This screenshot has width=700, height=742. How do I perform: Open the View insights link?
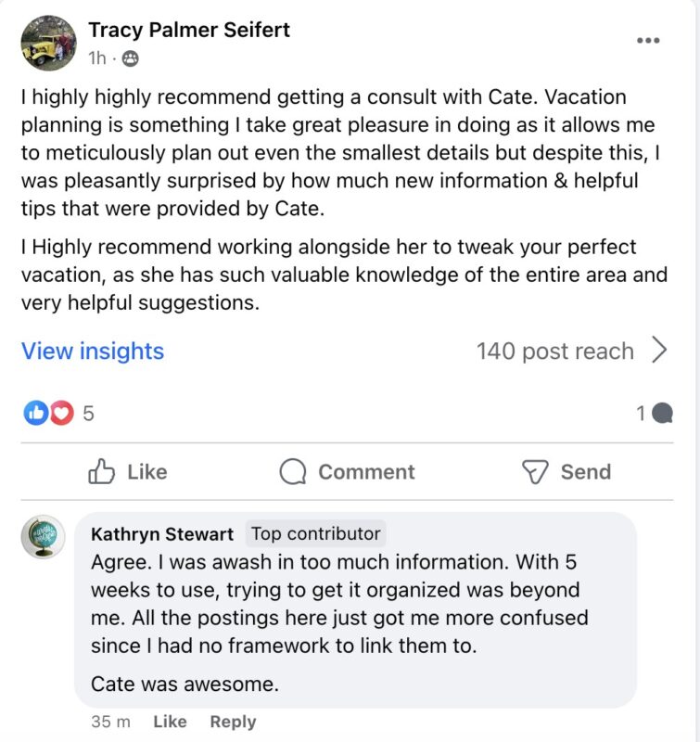tap(93, 352)
